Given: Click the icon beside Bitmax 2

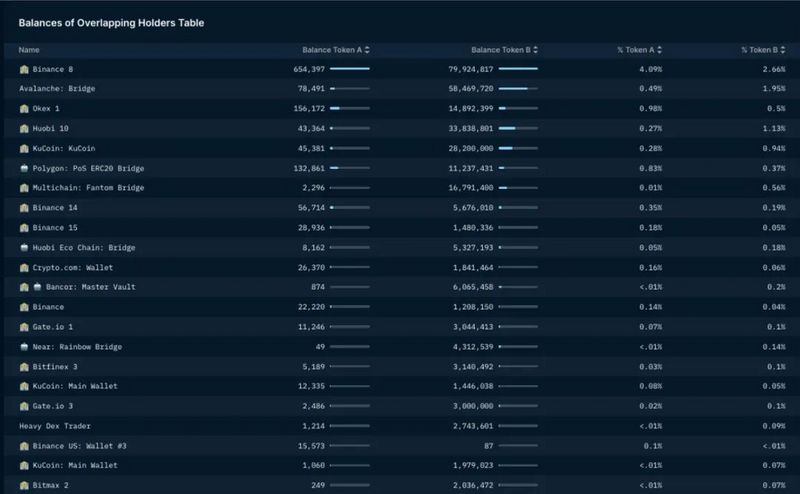Looking at the screenshot, I should click(24, 485).
